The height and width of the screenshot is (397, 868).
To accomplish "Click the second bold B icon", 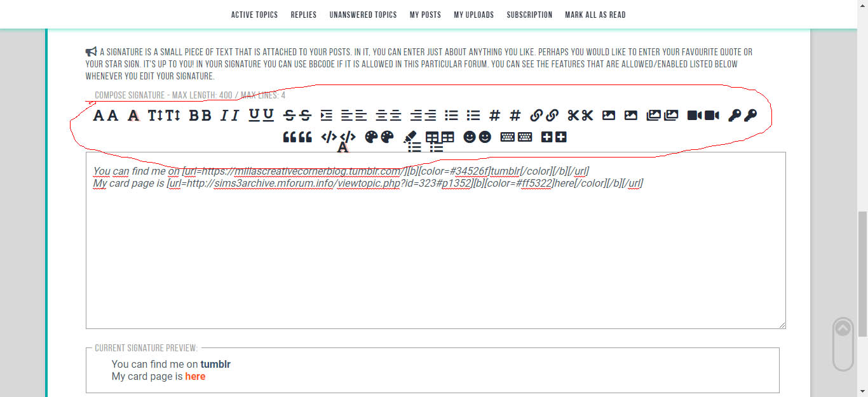I will point(206,116).
